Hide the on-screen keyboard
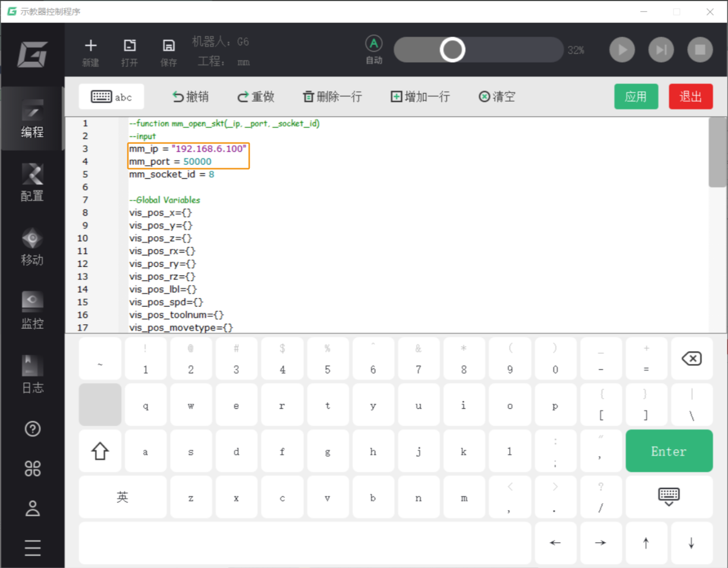Screen dimensions: 728x568 click(669, 496)
